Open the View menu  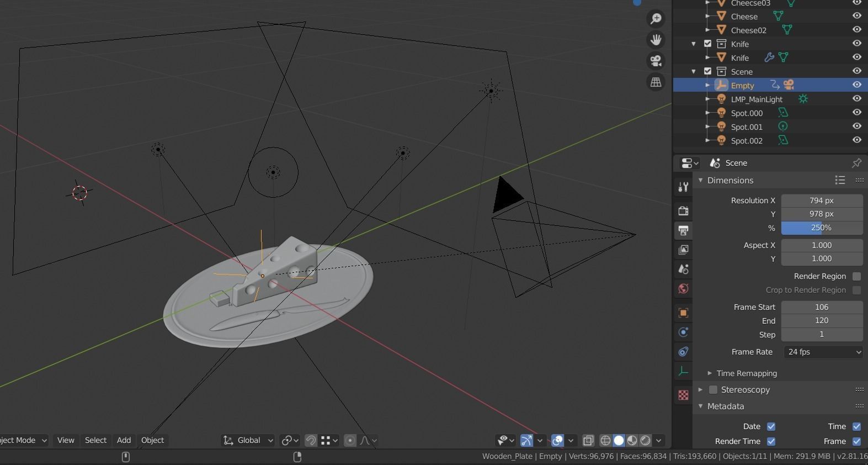pos(66,440)
